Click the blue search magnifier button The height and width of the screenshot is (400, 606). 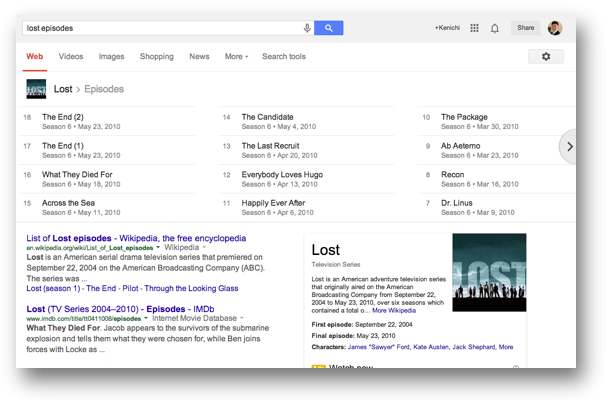329,28
